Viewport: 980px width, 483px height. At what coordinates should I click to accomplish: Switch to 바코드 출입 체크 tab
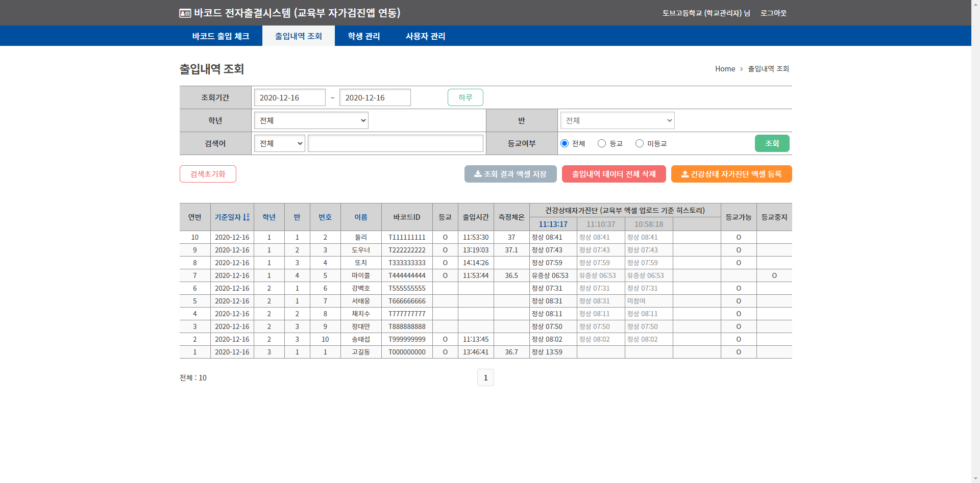pyautogui.click(x=220, y=36)
